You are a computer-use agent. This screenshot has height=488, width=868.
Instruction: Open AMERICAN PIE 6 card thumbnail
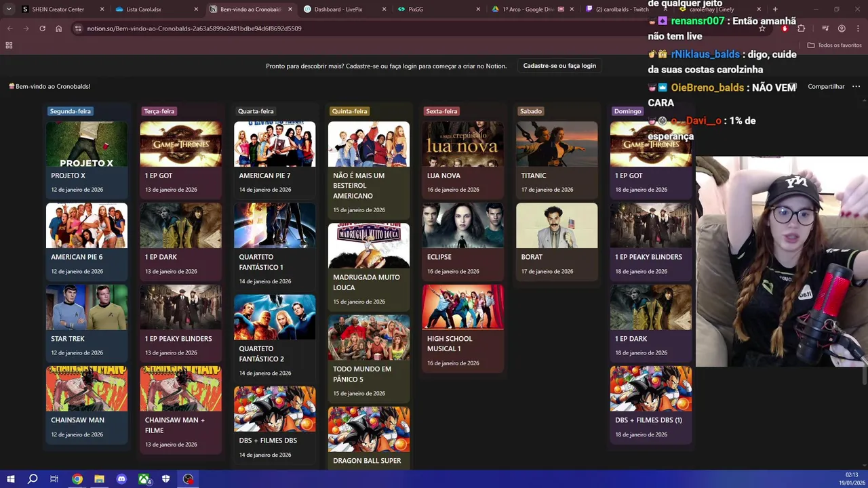point(86,226)
